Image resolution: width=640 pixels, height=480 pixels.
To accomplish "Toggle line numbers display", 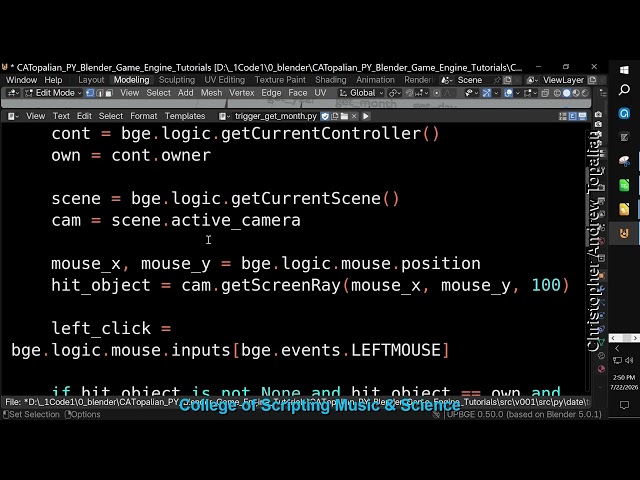I will 563,116.
